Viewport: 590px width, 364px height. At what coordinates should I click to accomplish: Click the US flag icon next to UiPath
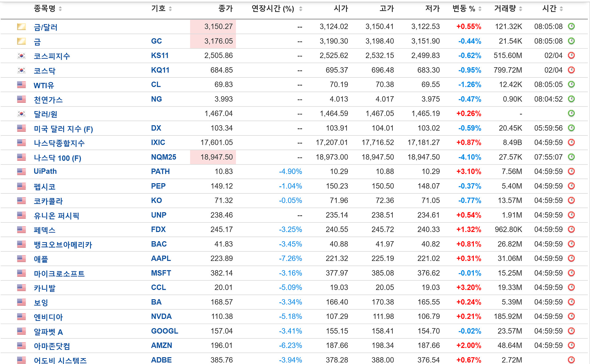pos(21,172)
